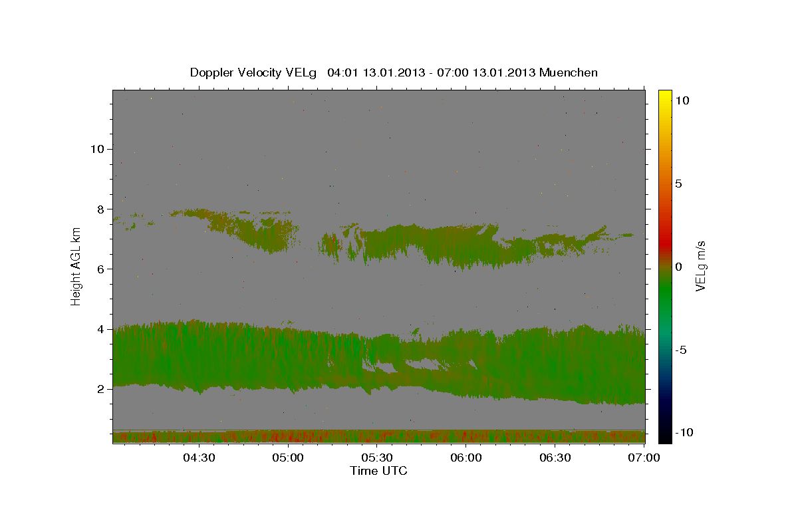798x532 pixels.
Task: Click the yellow top of the colorbar
Action: (x=665, y=96)
